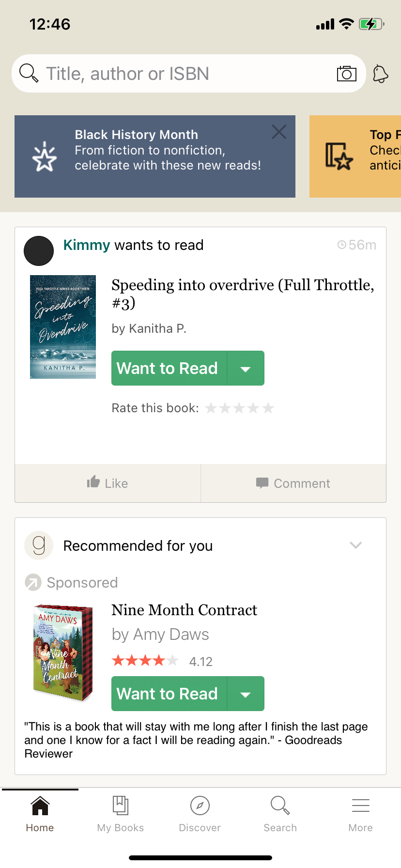Tap the magnifying glass in search bar
This screenshot has height=868, width=401.
29,74
